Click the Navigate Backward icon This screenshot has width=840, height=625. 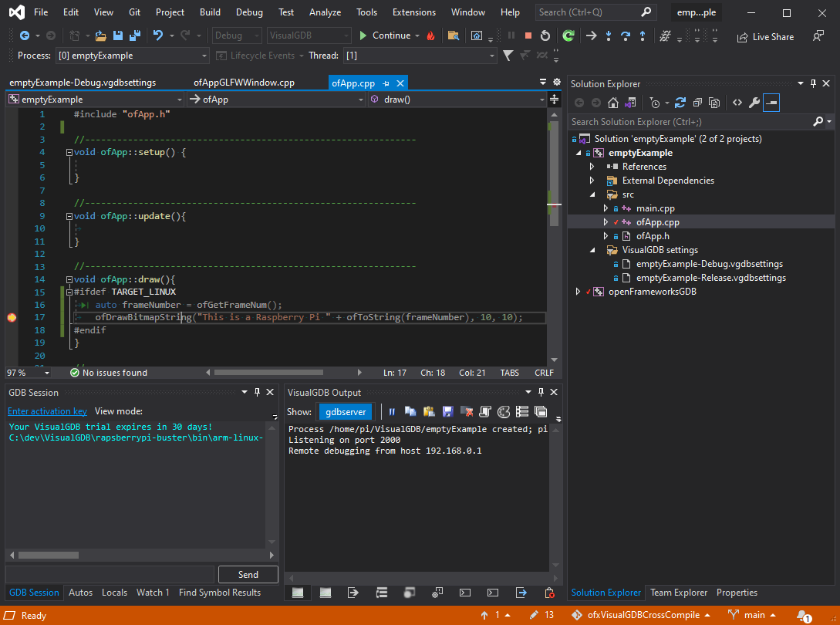(25, 36)
